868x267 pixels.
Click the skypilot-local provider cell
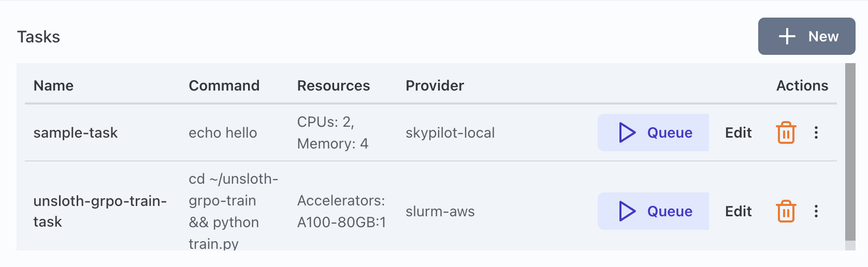(x=450, y=133)
